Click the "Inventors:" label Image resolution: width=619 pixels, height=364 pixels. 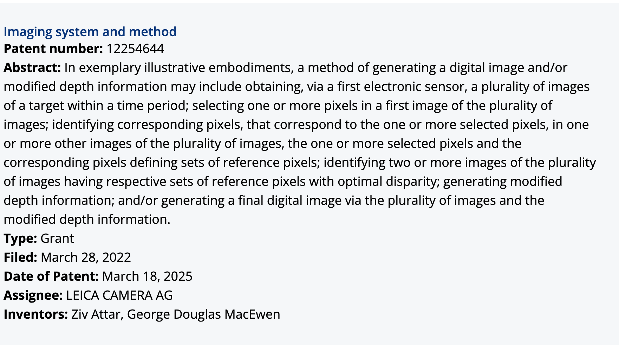click(35, 314)
